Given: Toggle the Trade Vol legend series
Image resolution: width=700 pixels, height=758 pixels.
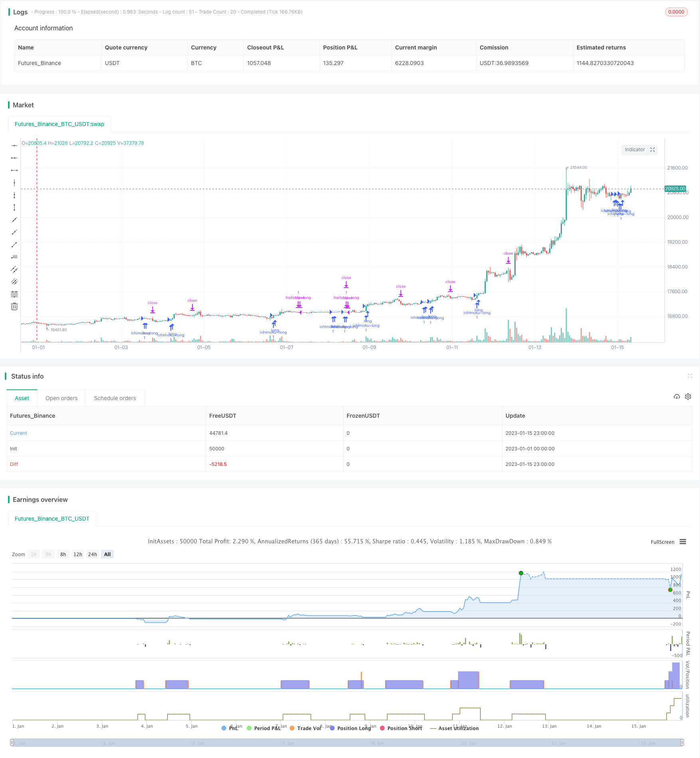Looking at the screenshot, I should point(305,728).
